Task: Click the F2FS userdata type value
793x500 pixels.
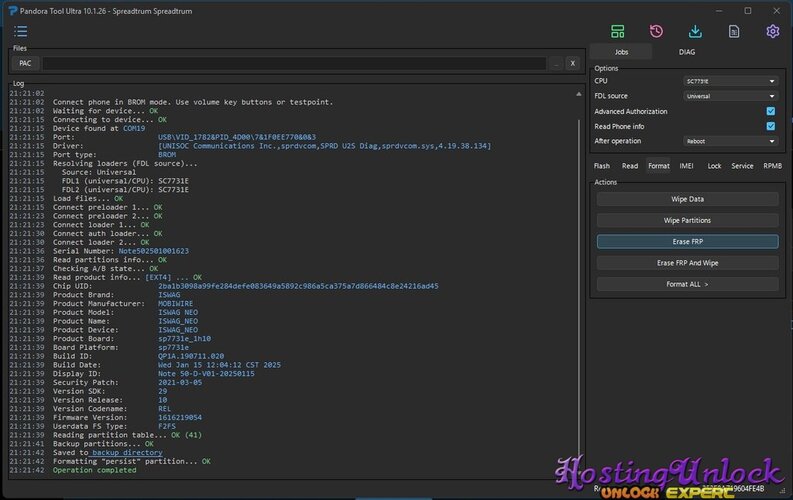Action: 166,426
